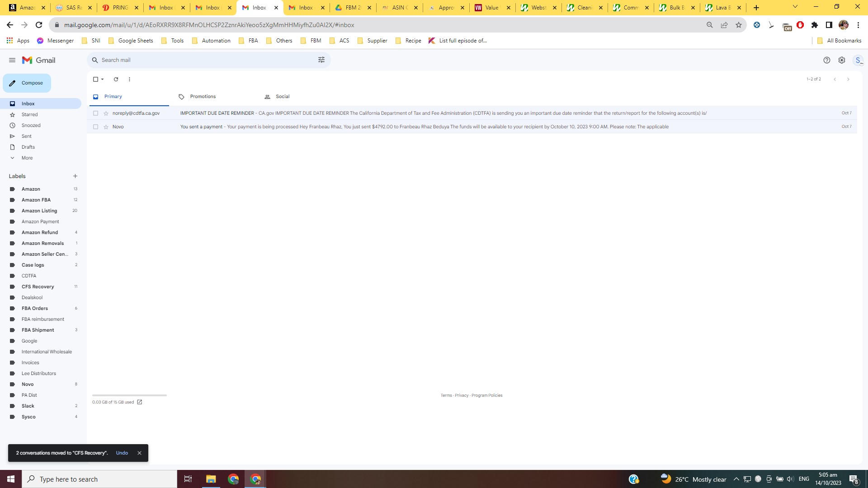Open search options filter icon
Screen dimensions: 868x488
point(321,60)
